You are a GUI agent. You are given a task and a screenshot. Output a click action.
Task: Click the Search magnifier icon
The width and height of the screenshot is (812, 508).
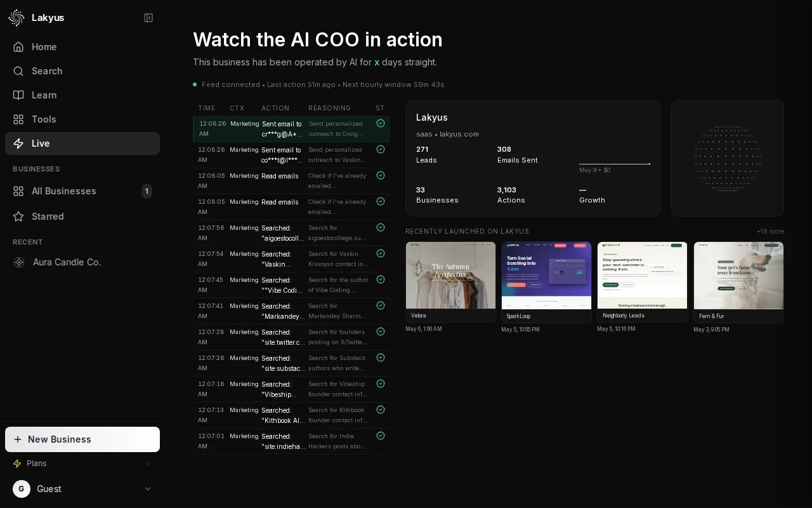tap(18, 71)
